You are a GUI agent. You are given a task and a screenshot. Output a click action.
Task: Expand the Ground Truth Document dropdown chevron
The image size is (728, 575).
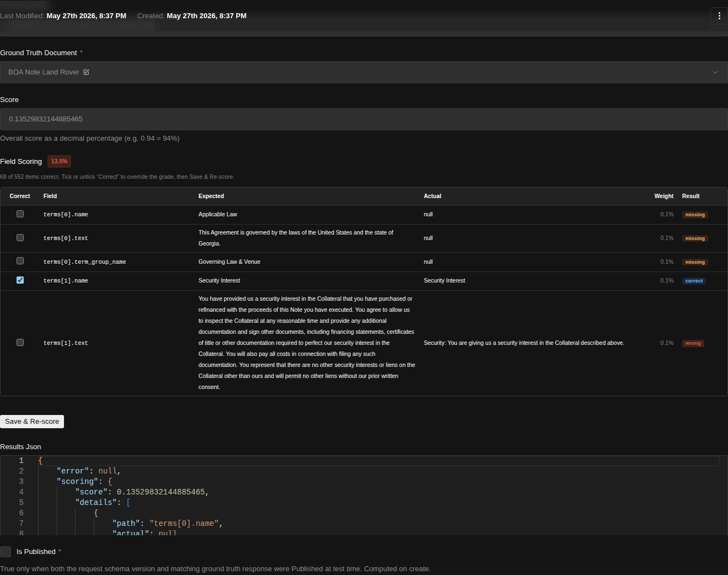coord(715,72)
